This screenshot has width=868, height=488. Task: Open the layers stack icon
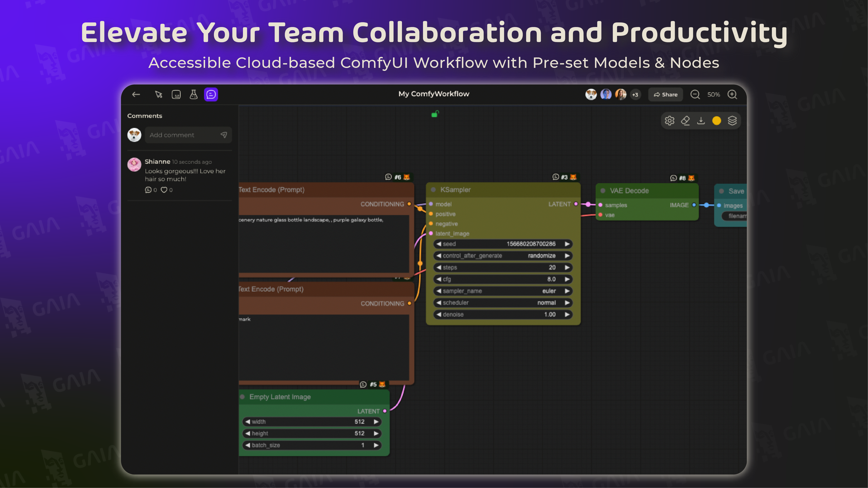click(x=732, y=120)
